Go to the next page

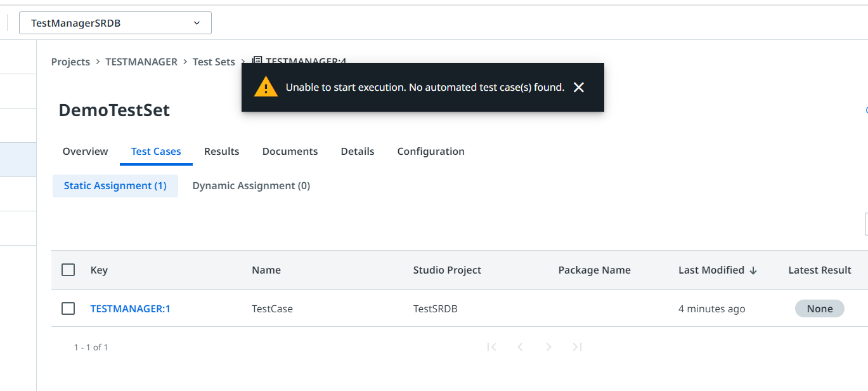click(x=548, y=347)
